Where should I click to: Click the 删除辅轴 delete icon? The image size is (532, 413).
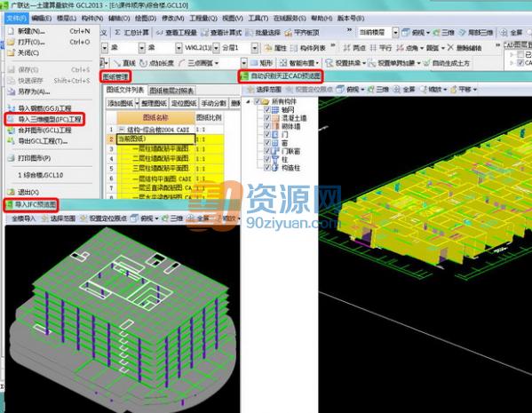[450, 48]
